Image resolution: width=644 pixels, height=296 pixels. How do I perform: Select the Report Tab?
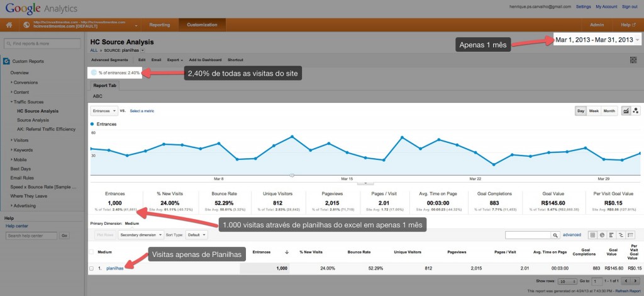[x=104, y=86]
